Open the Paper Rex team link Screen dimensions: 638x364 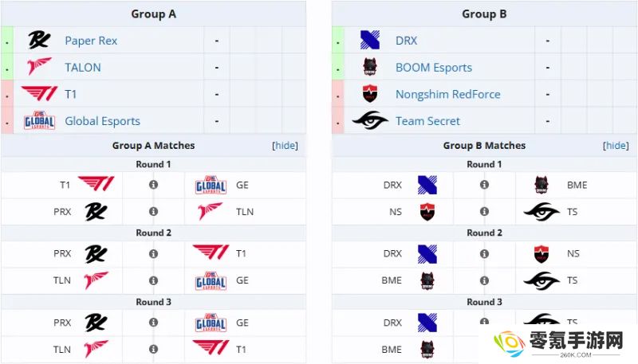click(x=91, y=41)
